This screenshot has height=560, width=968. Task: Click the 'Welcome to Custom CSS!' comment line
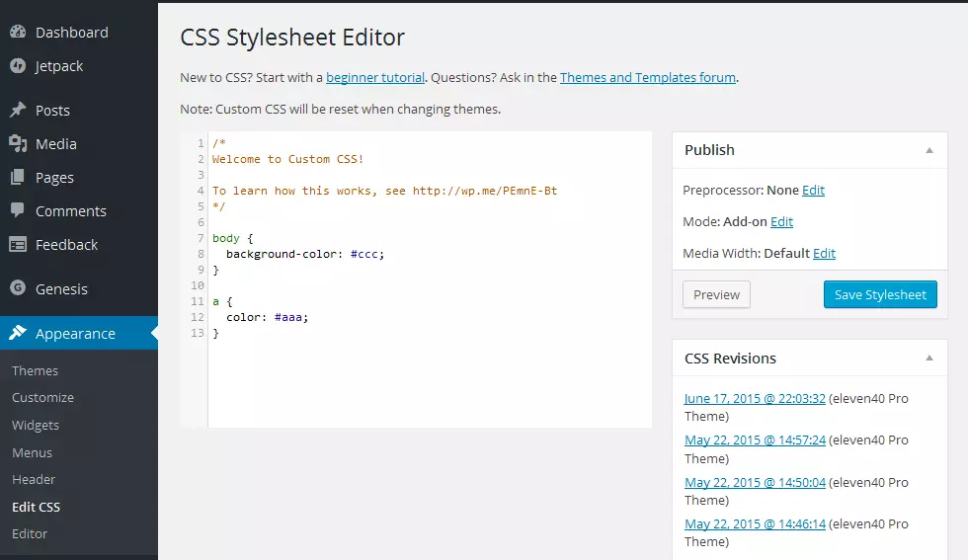point(287,159)
